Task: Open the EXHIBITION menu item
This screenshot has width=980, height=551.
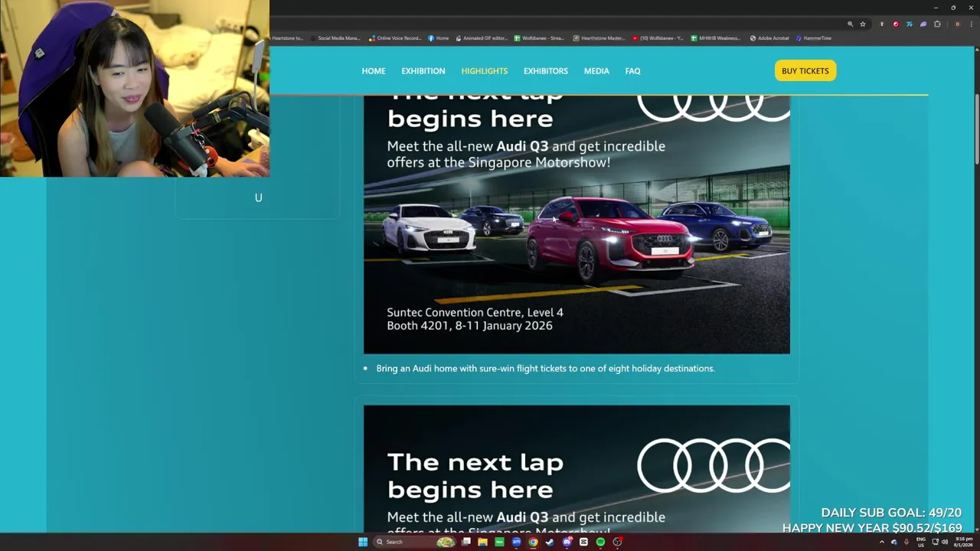Action: click(x=423, y=71)
